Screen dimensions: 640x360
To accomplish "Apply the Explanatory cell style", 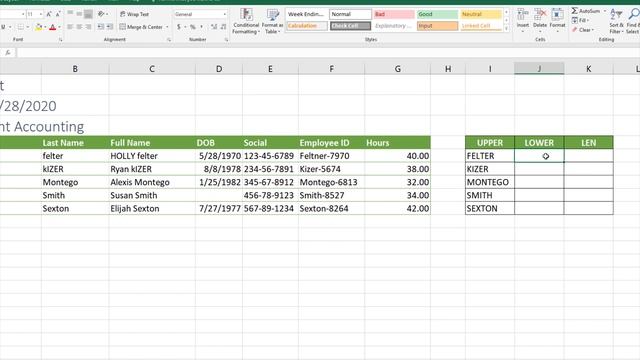I will (x=393, y=26).
